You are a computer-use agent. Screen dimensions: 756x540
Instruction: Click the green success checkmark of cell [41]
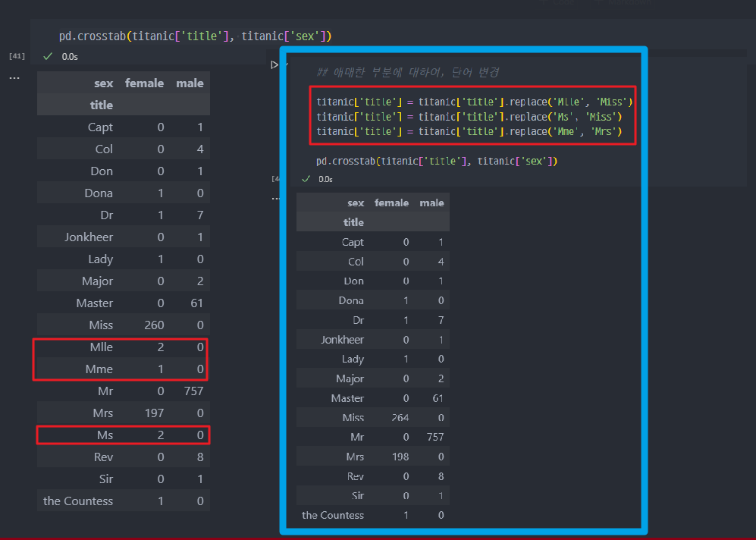(x=47, y=56)
